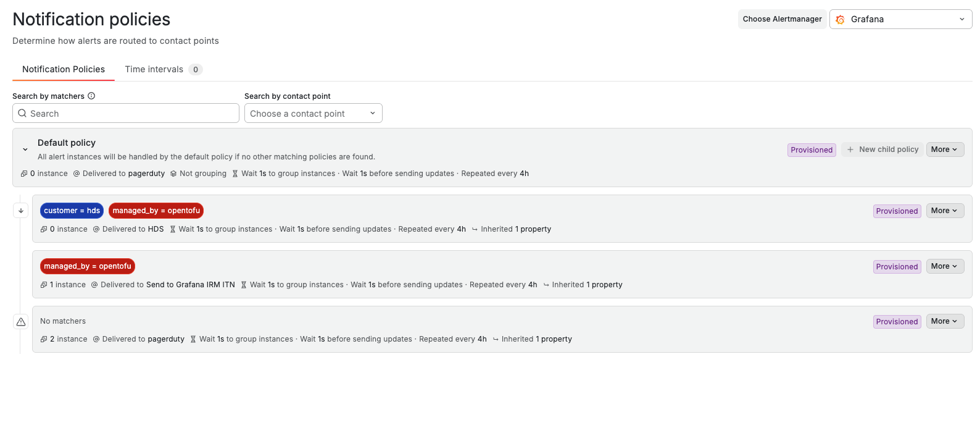Screen dimensions: 980x425
Task: Collapse the Default policy with its chevron
Action: pyautogui.click(x=25, y=149)
